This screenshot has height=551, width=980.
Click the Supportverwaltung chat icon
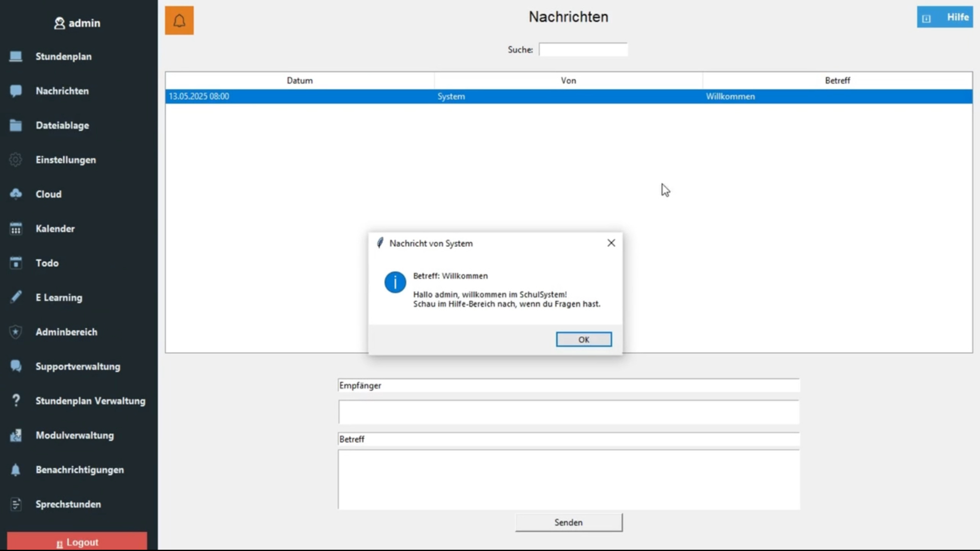16,366
